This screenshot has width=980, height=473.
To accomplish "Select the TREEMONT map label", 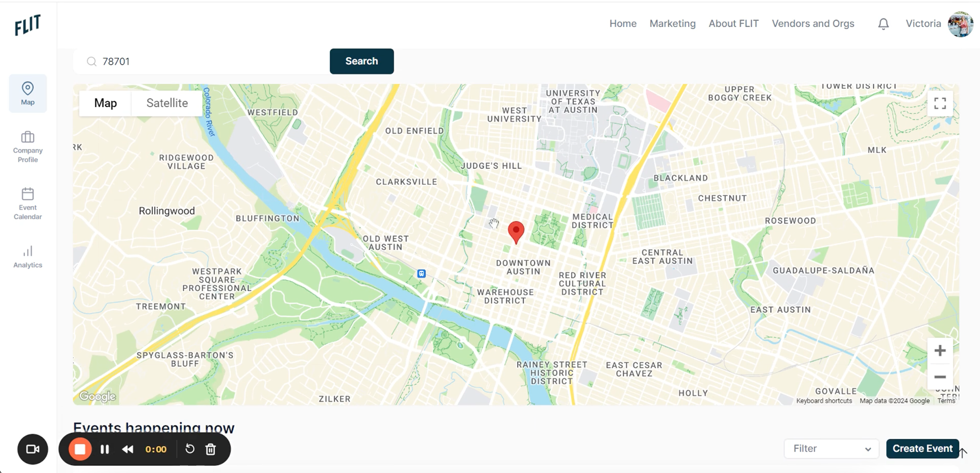I will [161, 306].
